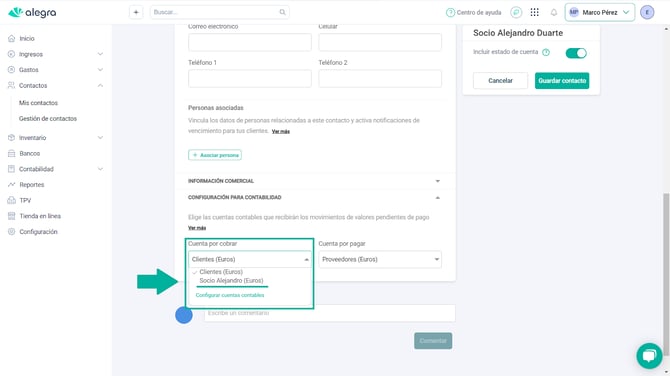This screenshot has width=670, height=376.
Task: Click the Alegra logo
Action: 32,12
